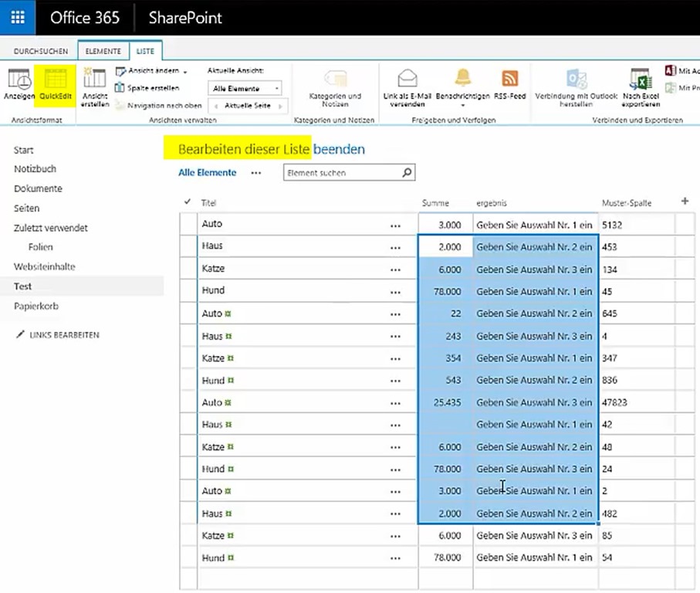Screen dimensions: 700x593
Task: Open ellipsis menu for last Hund row
Action: coord(396,558)
